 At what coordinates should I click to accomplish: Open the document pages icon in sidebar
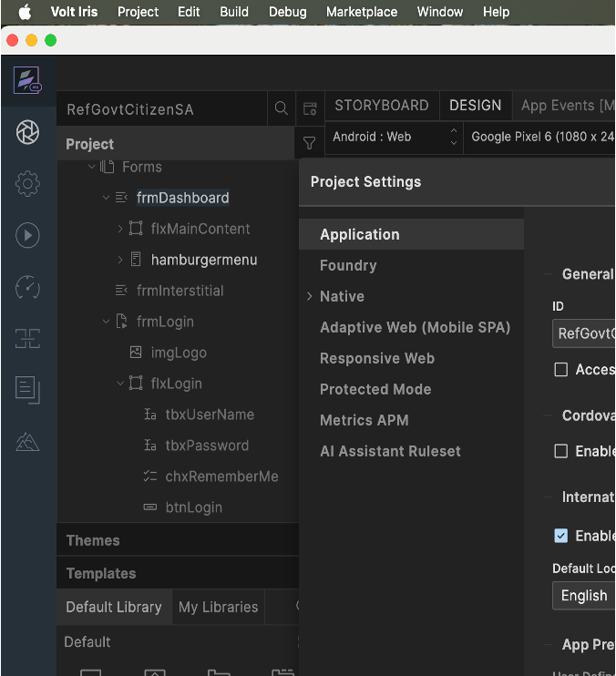click(x=27, y=390)
